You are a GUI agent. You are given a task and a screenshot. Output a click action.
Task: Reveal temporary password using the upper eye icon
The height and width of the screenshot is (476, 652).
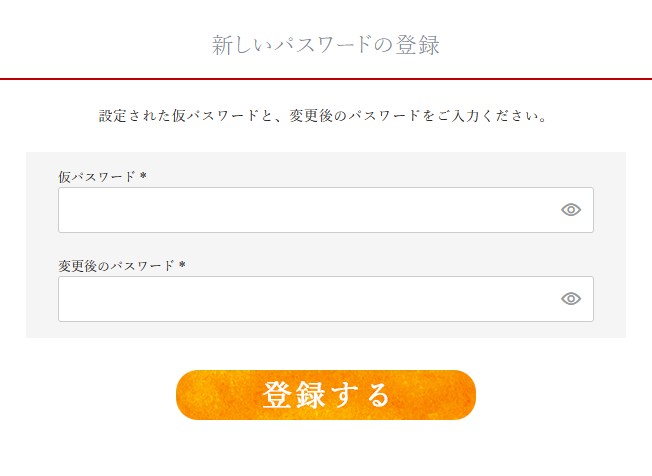coord(571,210)
